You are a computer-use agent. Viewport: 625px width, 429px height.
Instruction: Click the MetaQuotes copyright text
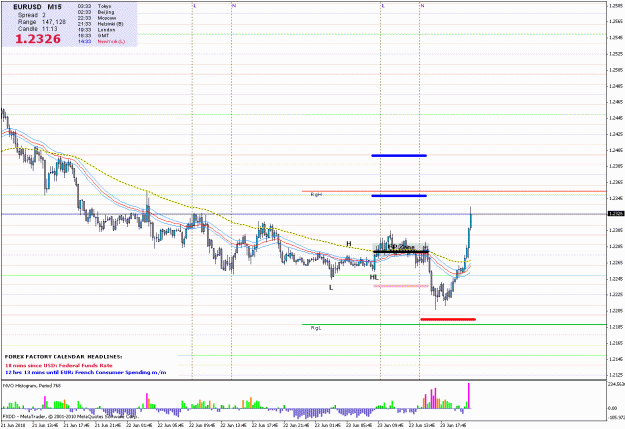tap(71, 416)
